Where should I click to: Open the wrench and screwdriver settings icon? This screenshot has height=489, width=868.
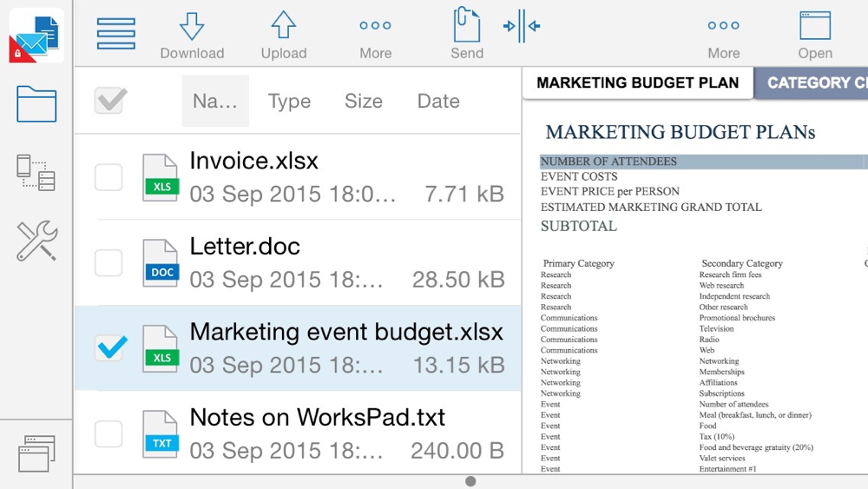coord(36,241)
